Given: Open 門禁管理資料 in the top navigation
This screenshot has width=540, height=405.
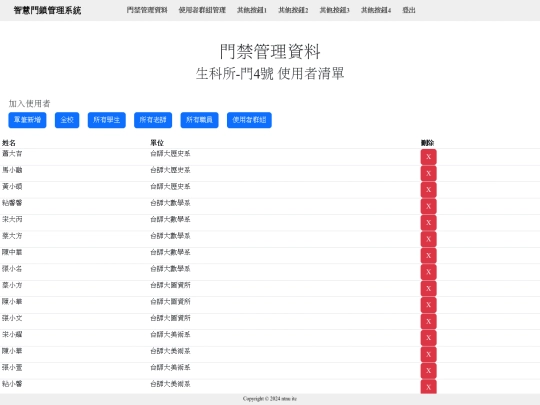Looking at the screenshot, I should [x=147, y=10].
